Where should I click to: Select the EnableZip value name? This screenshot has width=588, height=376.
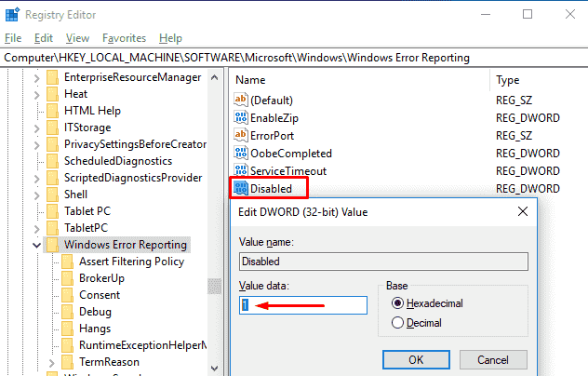pyautogui.click(x=274, y=118)
